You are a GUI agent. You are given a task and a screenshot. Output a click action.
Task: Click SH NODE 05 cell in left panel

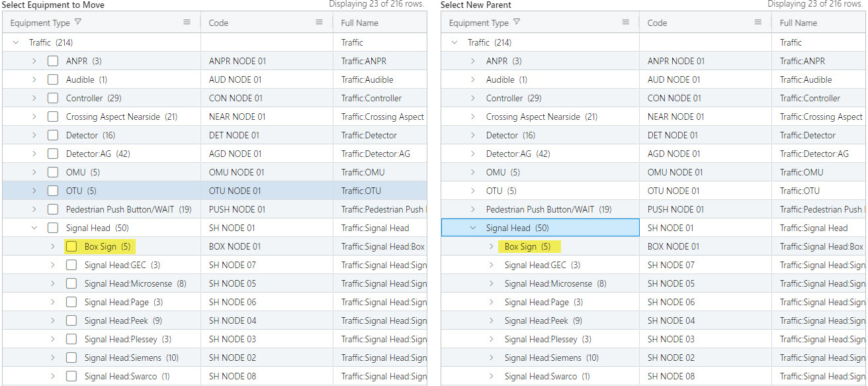pos(232,283)
